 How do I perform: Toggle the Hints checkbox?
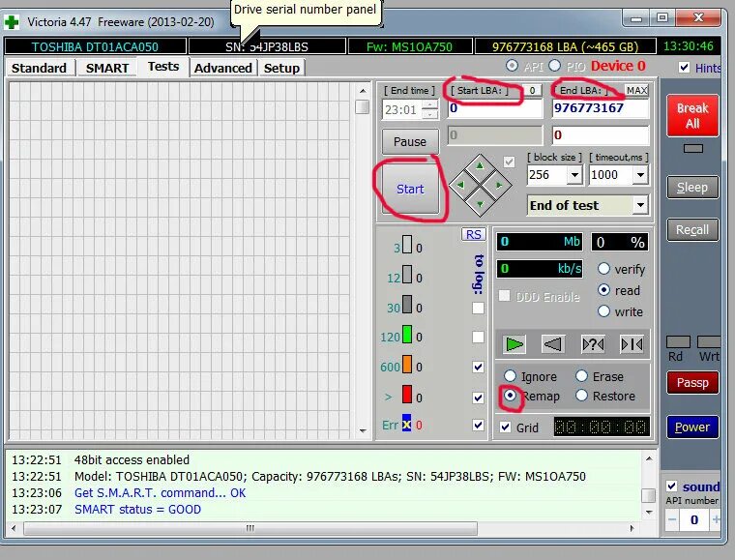684,68
